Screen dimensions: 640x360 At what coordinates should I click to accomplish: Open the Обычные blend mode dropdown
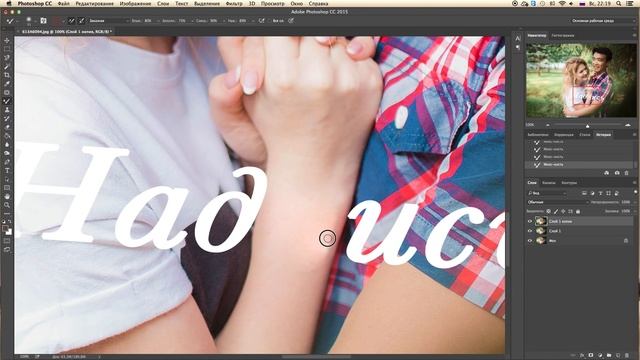pos(558,202)
